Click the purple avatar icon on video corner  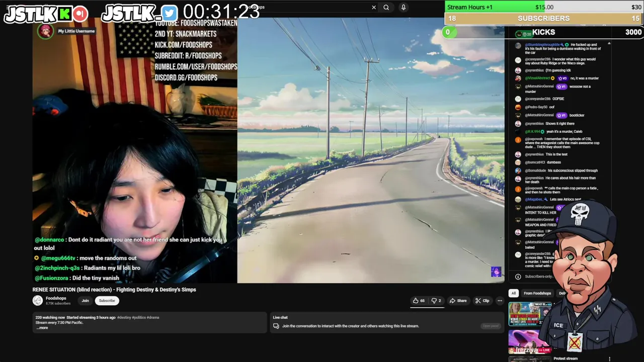pos(496,272)
